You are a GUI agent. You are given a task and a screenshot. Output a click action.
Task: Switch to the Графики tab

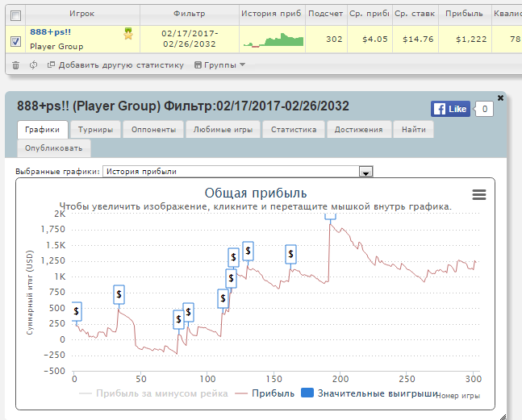pos(42,130)
